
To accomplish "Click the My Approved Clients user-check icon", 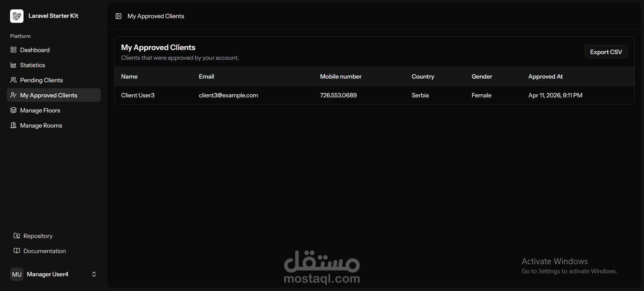I will (13, 95).
